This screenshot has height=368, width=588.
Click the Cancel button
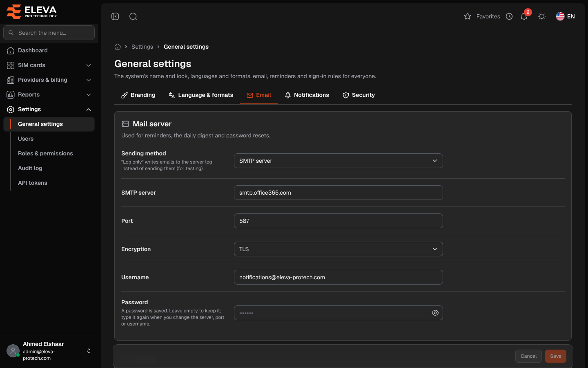click(x=528, y=356)
